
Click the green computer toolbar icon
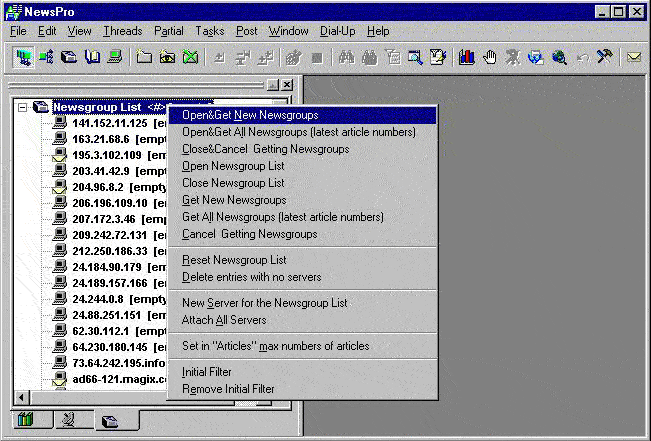115,57
